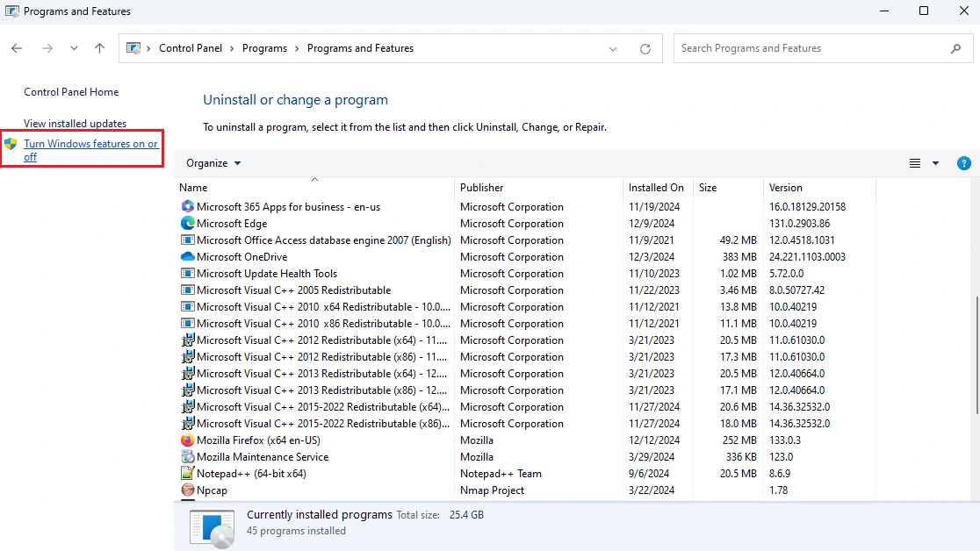The height and width of the screenshot is (551, 980).
Task: Click Visual C++ 2015-2022 (x86) installer icon
Action: coord(188,424)
